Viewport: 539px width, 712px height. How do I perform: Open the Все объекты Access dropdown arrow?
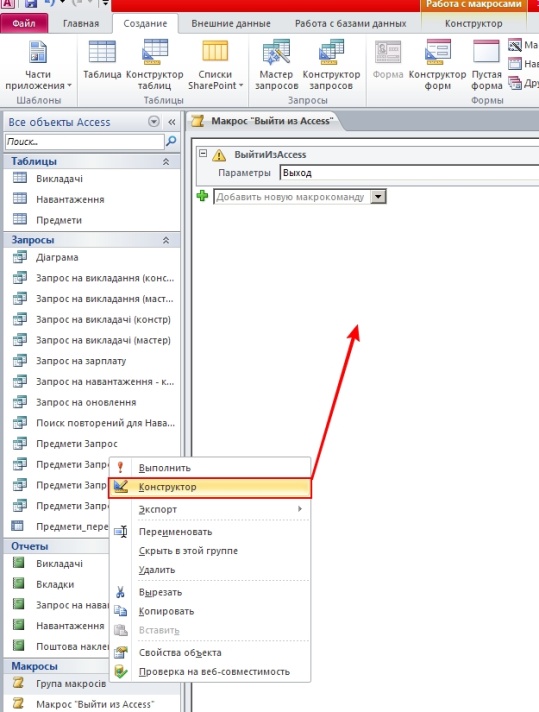pyautogui.click(x=154, y=122)
